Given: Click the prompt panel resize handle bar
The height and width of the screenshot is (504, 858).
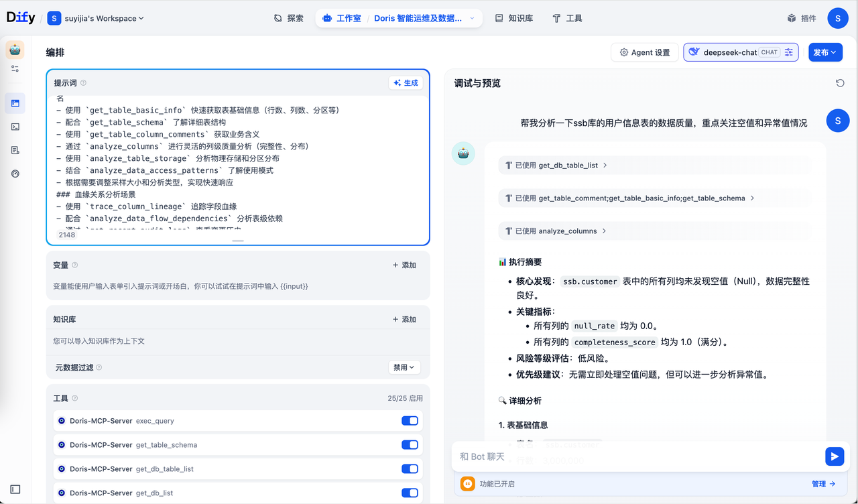Looking at the screenshot, I should [x=237, y=240].
